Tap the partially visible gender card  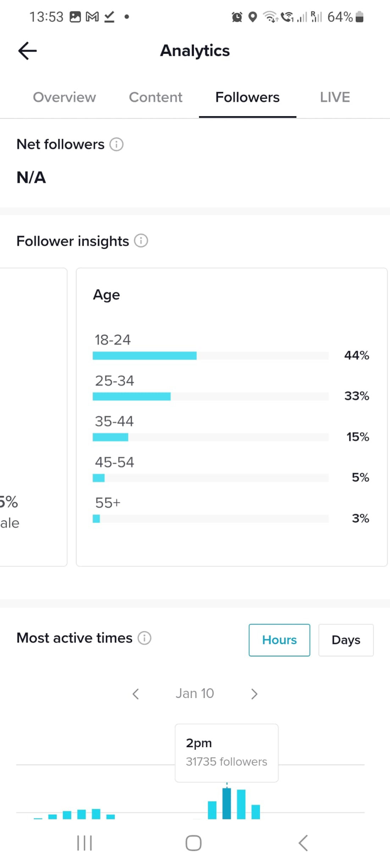[x=33, y=417]
